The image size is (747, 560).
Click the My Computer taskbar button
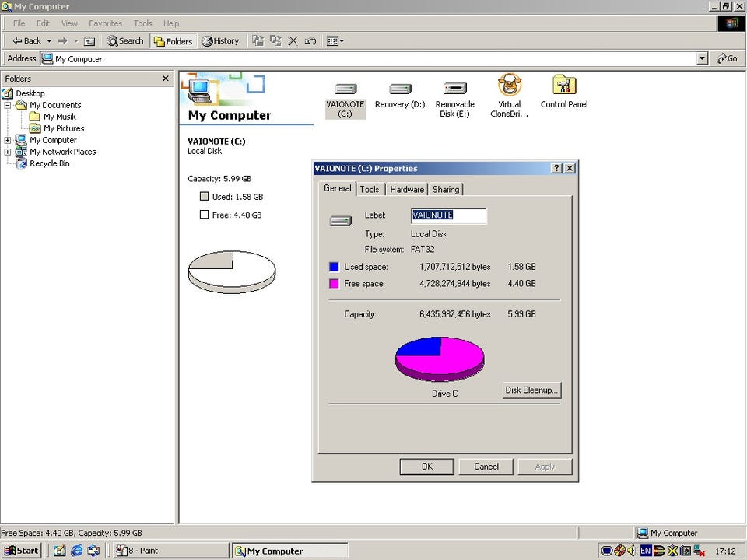click(289, 551)
